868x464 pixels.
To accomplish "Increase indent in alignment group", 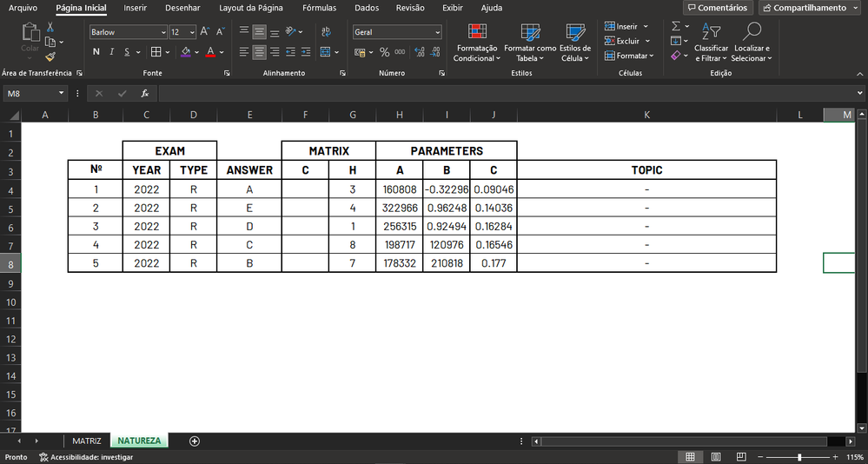I will pyautogui.click(x=306, y=52).
